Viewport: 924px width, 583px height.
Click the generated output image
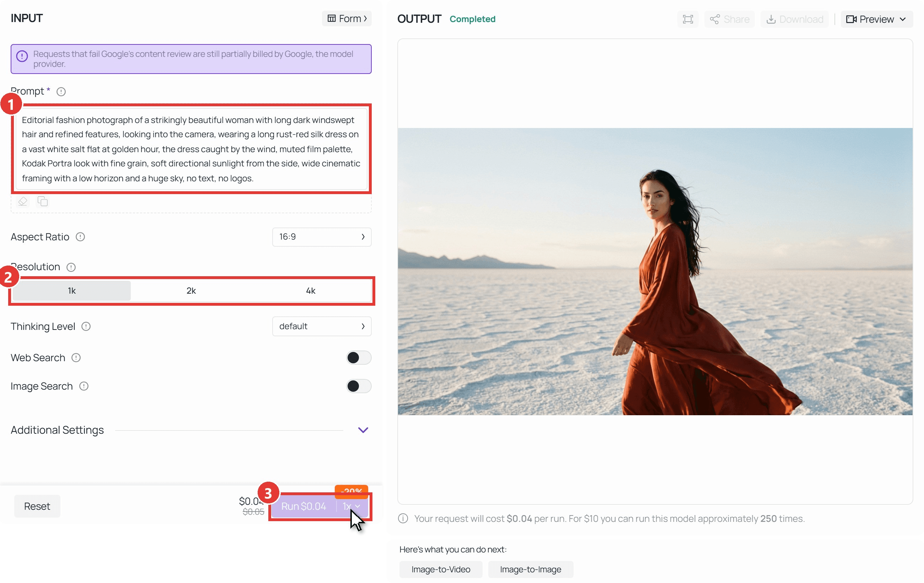click(x=655, y=271)
